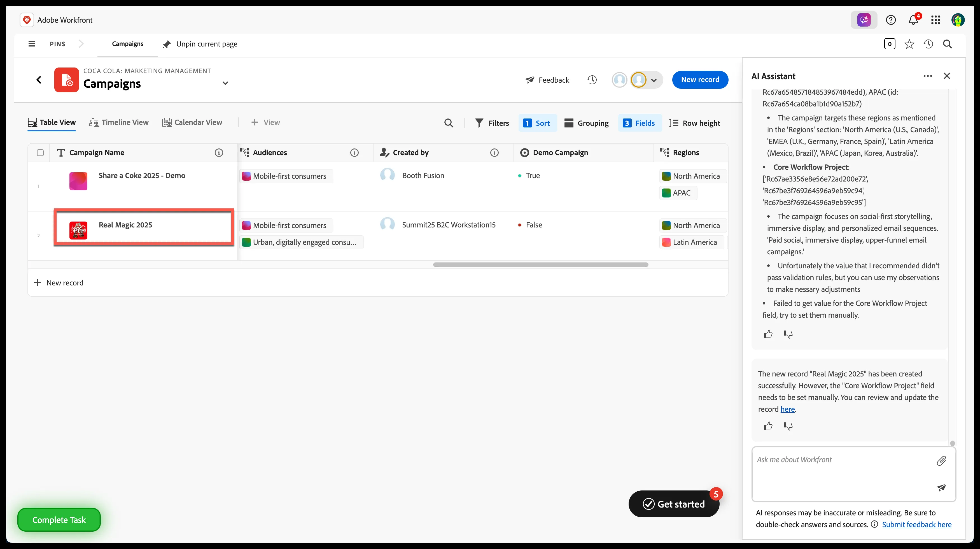Add a new View
The width and height of the screenshot is (980, 549).
click(265, 122)
